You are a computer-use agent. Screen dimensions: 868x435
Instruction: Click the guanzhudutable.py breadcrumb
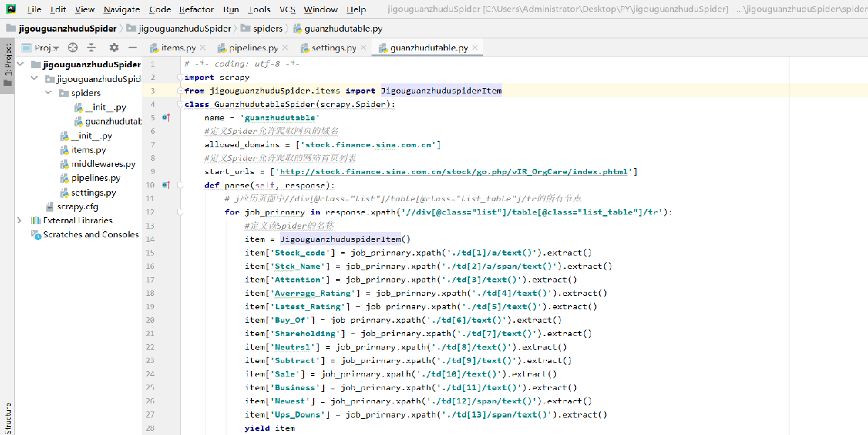[337, 29]
